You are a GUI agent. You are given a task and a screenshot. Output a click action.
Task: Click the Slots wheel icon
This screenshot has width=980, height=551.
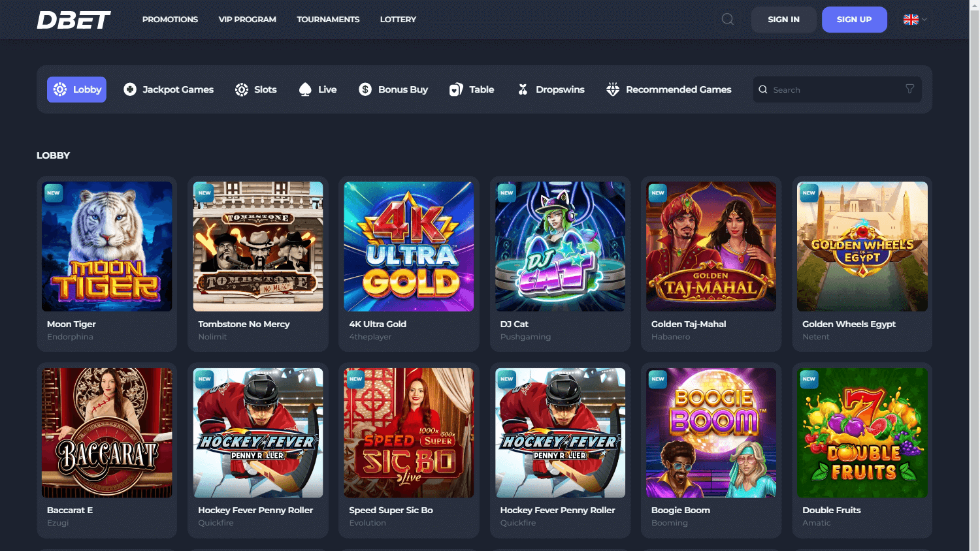[242, 89]
